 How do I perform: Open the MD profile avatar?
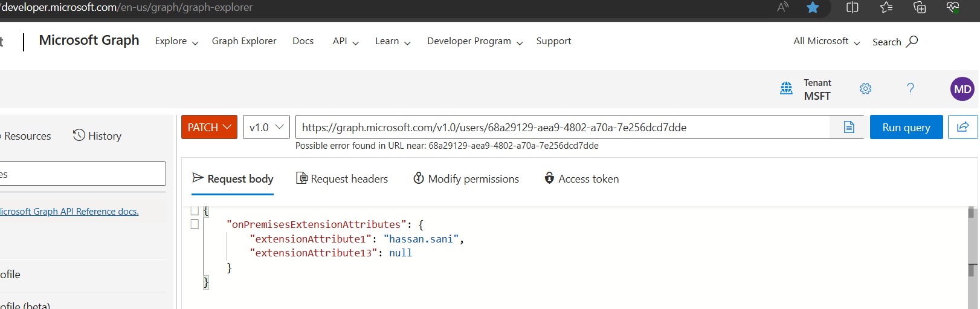[962, 89]
